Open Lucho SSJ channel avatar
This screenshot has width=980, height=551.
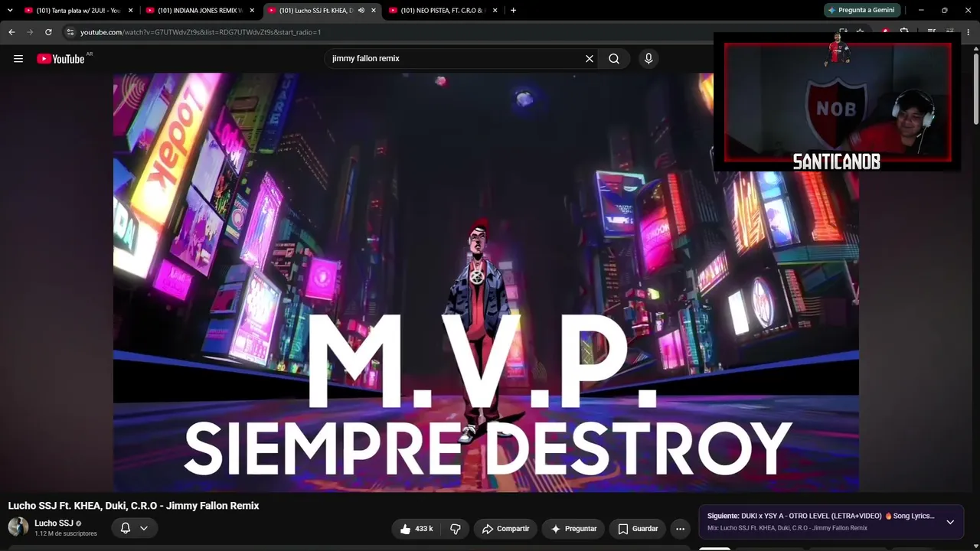18,527
